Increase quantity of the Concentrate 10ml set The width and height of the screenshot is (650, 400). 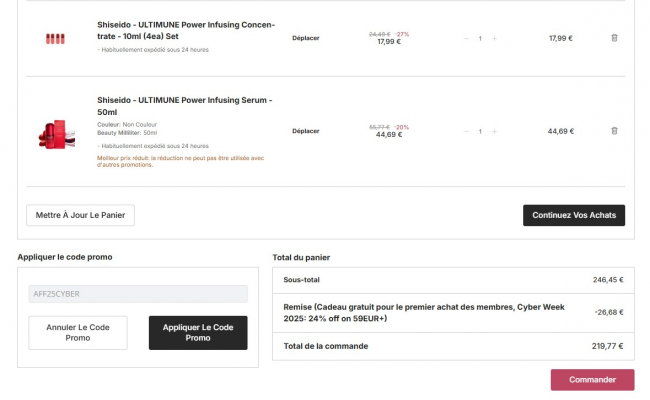tap(494, 38)
